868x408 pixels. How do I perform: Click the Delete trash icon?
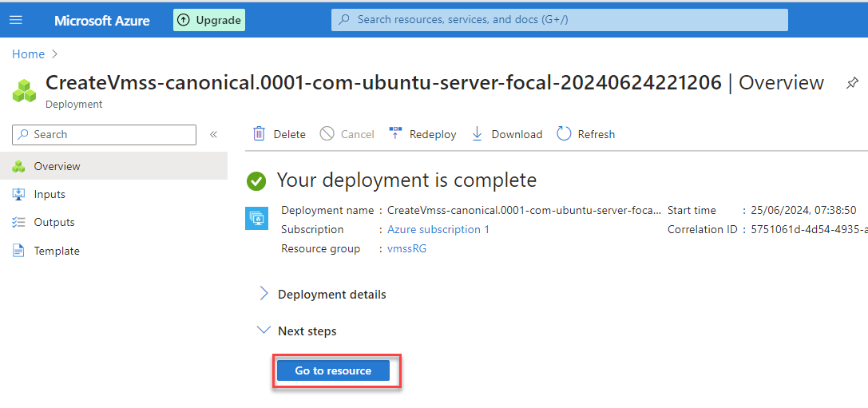259,134
